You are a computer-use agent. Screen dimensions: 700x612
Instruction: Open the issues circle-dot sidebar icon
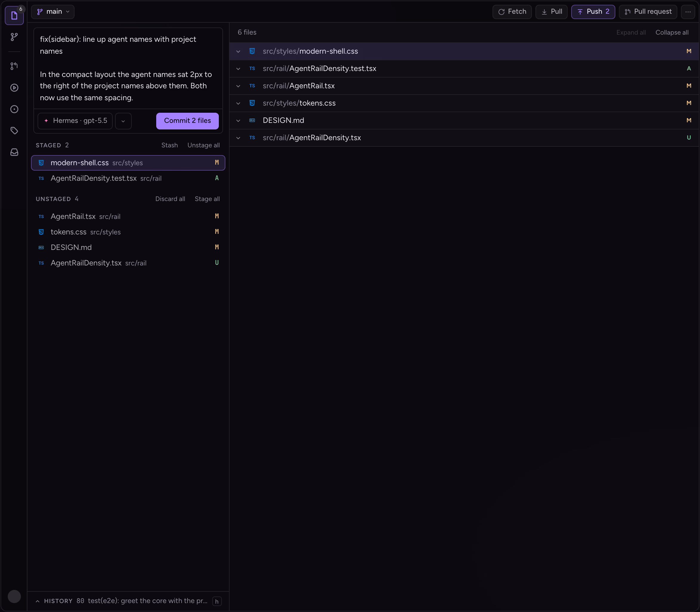(14, 109)
